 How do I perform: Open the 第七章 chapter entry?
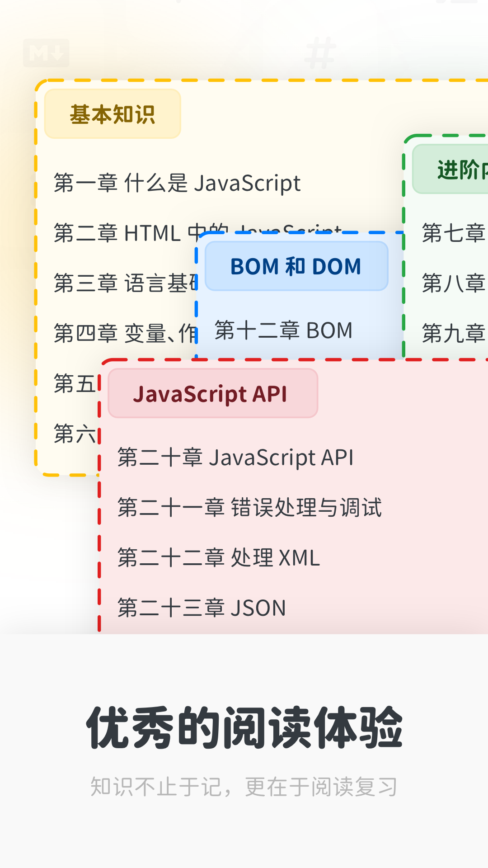(x=454, y=233)
